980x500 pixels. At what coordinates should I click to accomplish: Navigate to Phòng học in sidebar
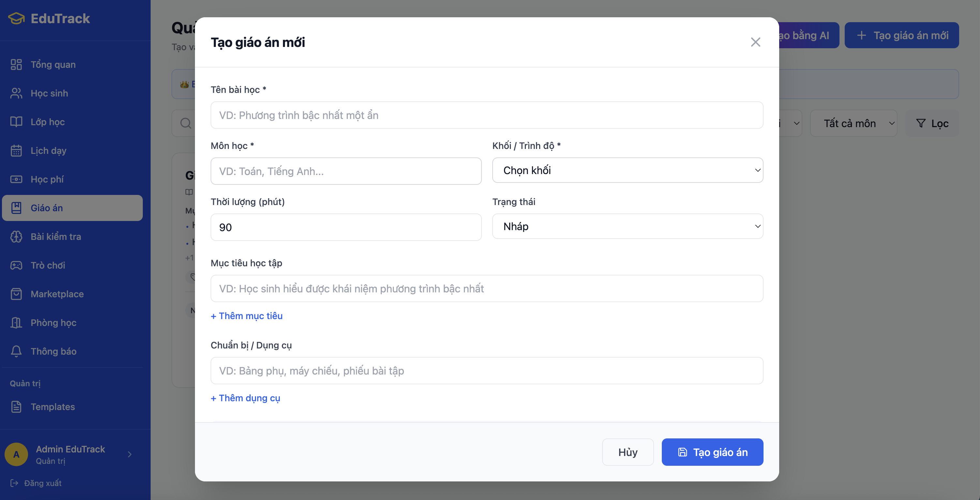[53, 323]
